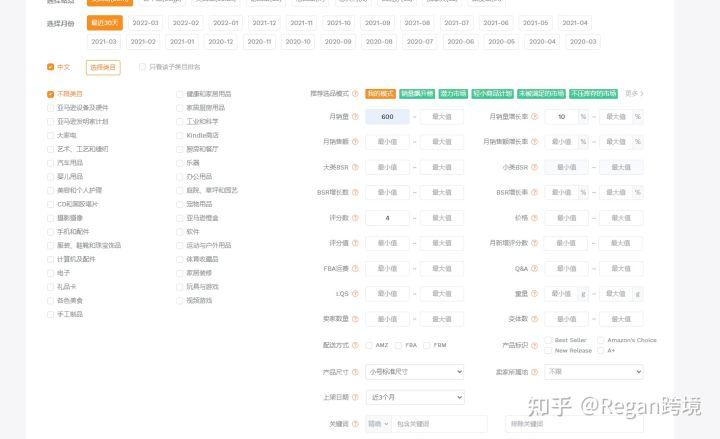Check the 汽车用品 category

tap(51, 163)
